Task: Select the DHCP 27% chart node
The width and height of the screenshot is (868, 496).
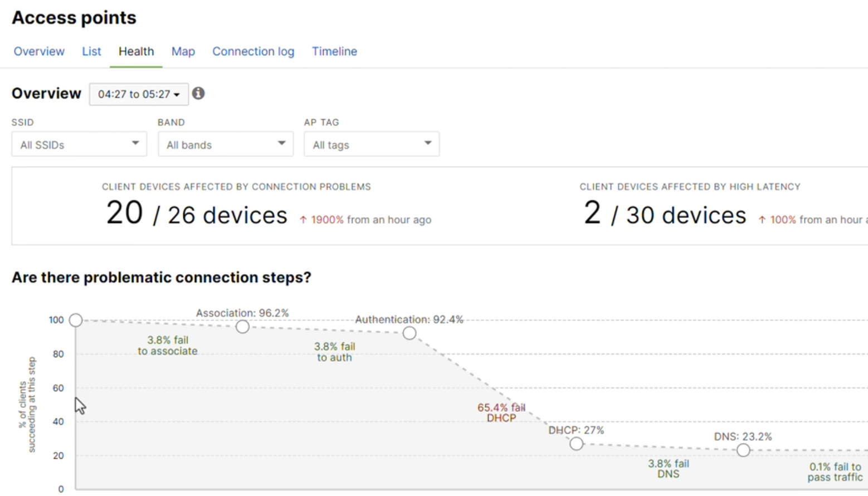Action: point(576,444)
